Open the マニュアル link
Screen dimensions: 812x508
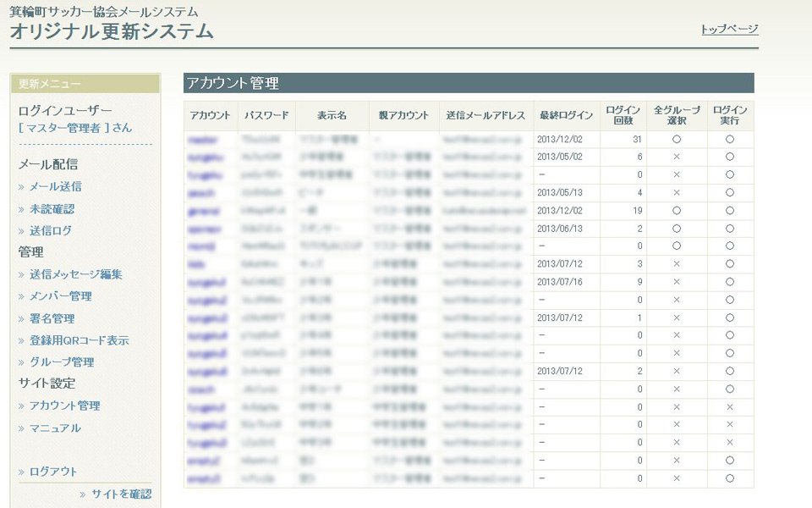[55, 428]
